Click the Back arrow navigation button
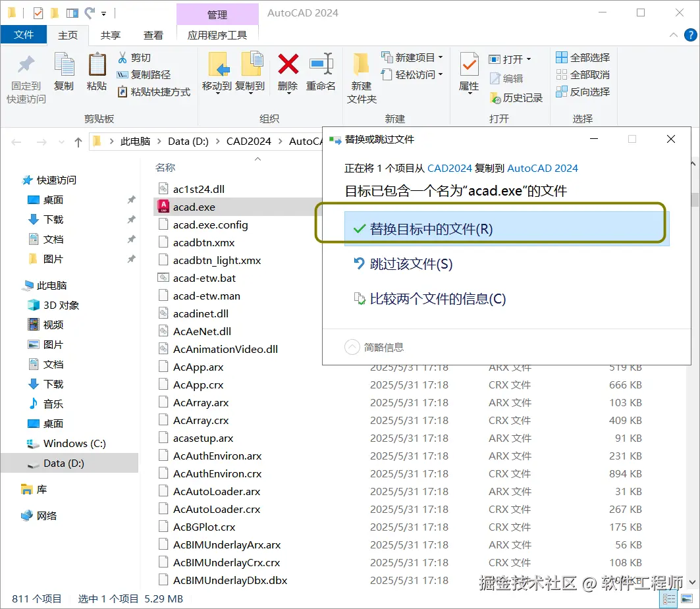This screenshot has height=609, width=700. click(x=16, y=142)
